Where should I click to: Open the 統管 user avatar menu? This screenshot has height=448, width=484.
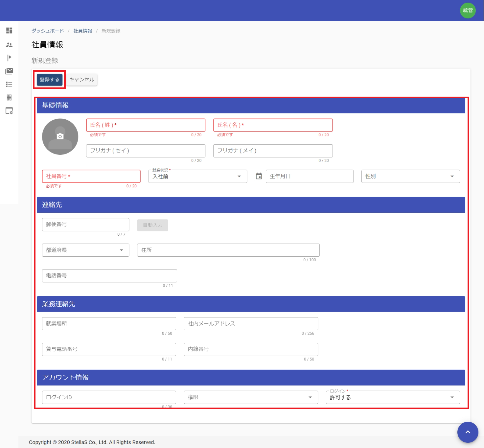[x=468, y=11]
